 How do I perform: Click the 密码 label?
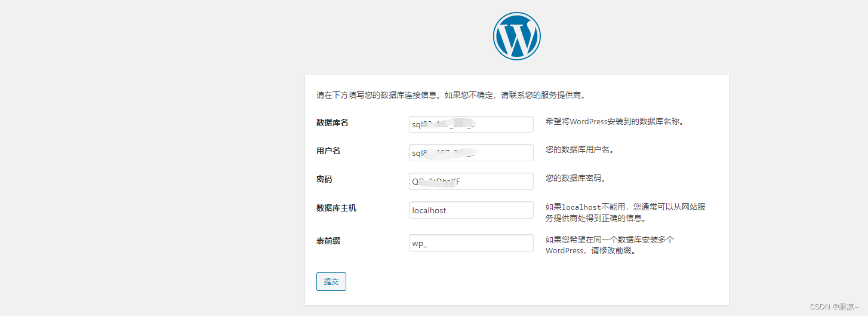tap(324, 179)
